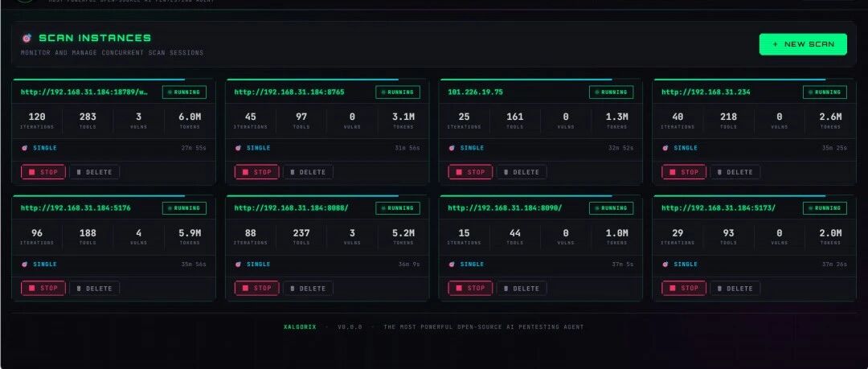Stop the 192.168.31.184:18789 scan
868x369 pixels.
coord(43,172)
